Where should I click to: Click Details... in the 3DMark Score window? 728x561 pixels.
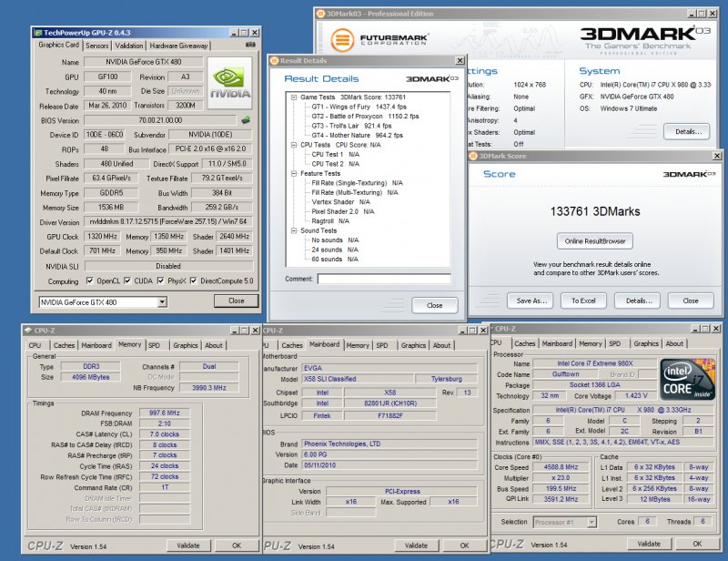(639, 301)
